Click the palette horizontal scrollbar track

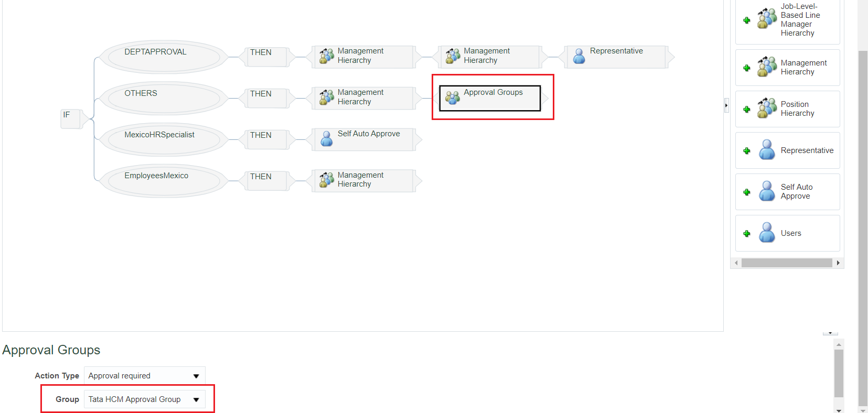787,263
